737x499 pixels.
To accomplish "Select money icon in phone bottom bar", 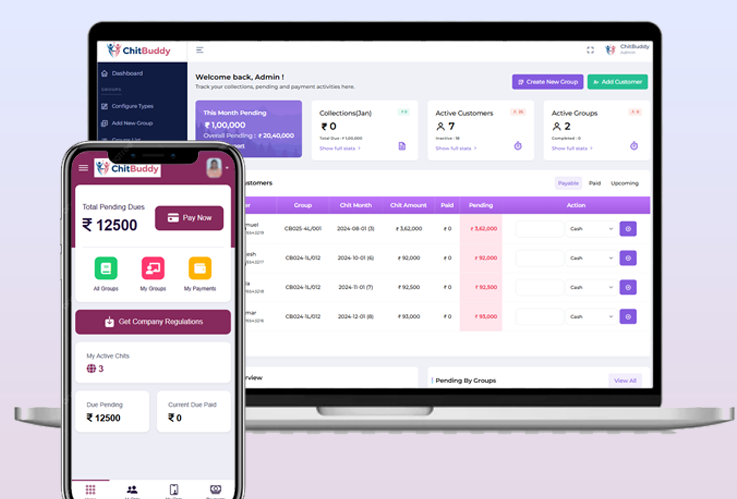I will (x=215, y=490).
